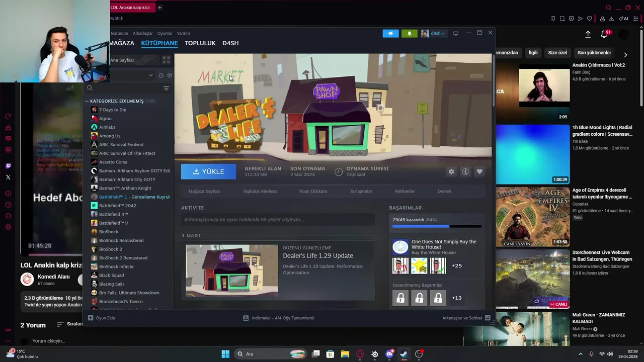
Task: Select 7 Days to Die in library
Action: click(112, 110)
